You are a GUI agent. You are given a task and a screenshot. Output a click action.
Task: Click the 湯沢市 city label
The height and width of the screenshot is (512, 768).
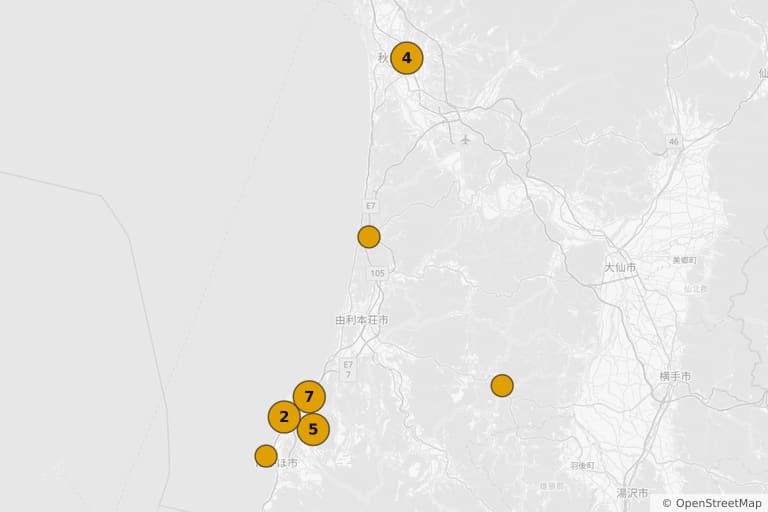pyautogui.click(x=632, y=492)
